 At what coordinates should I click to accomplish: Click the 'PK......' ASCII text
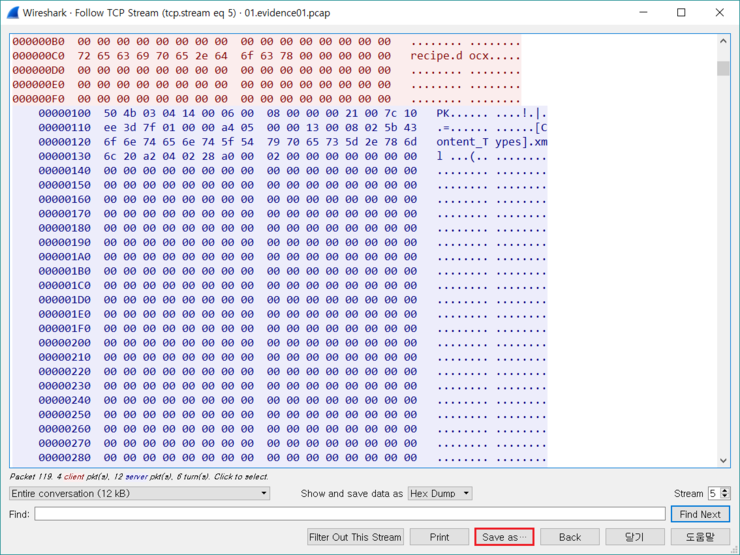coord(462,113)
